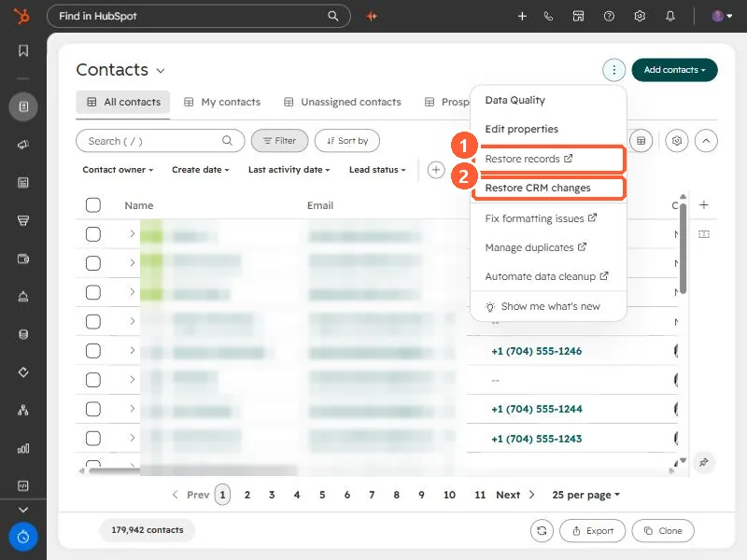This screenshot has height=560, width=747.
Task: Add a column with the plus icon
Action: tap(704, 204)
